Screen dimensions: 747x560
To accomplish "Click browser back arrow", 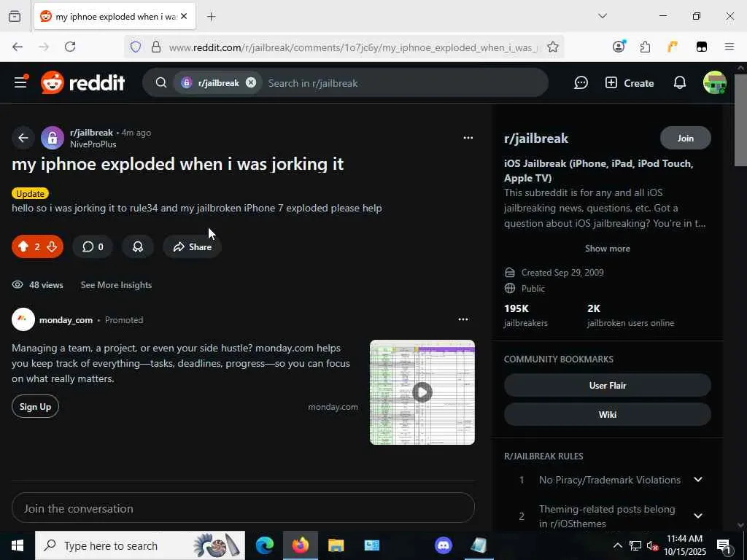I will [18, 47].
